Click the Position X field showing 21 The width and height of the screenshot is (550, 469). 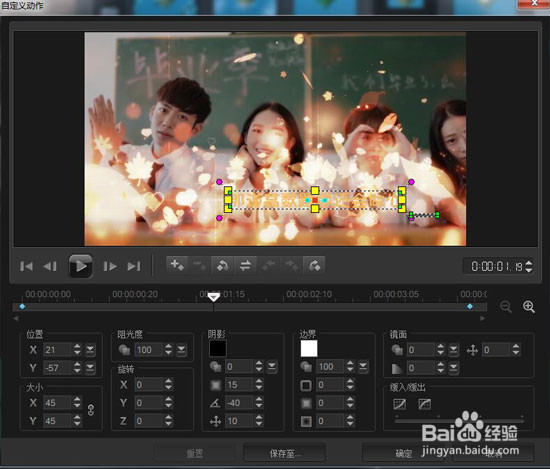tap(58, 350)
